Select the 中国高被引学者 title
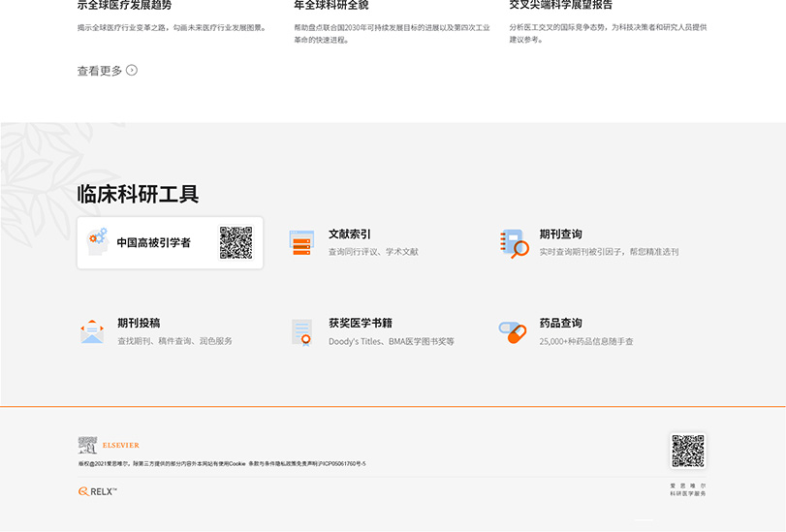Viewport: 786px width, 532px height. pos(154,242)
